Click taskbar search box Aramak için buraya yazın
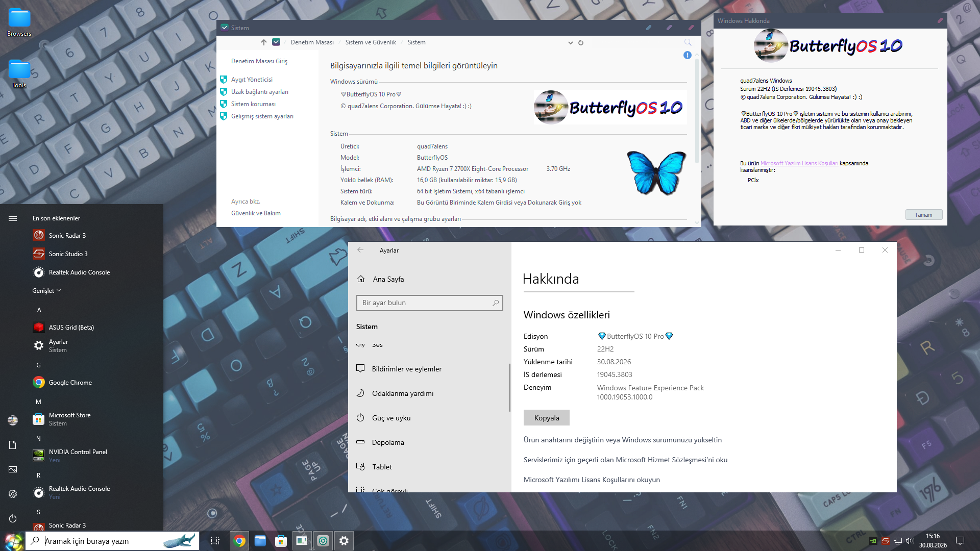Screen dimensions: 980x551 pyautogui.click(x=112, y=541)
